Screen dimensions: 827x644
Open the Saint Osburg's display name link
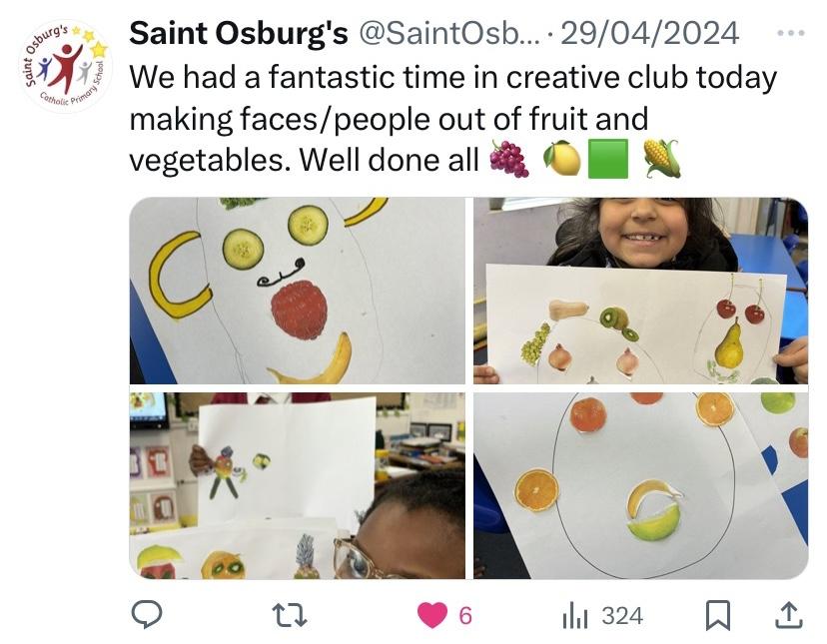click(x=239, y=33)
